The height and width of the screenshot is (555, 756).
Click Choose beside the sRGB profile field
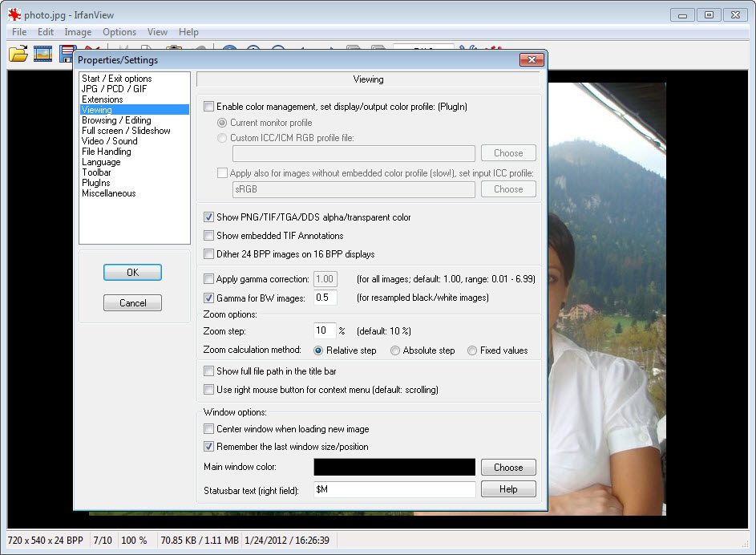tap(508, 189)
